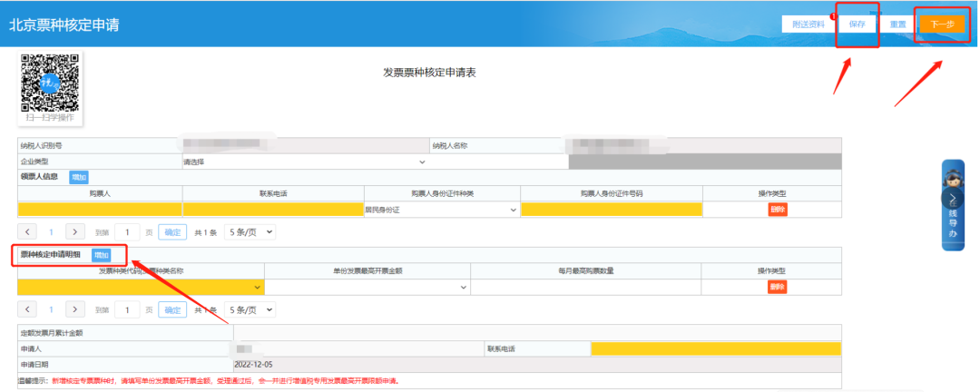Go to previous page in 领票人 pager
980x392 pixels.
coord(28,232)
